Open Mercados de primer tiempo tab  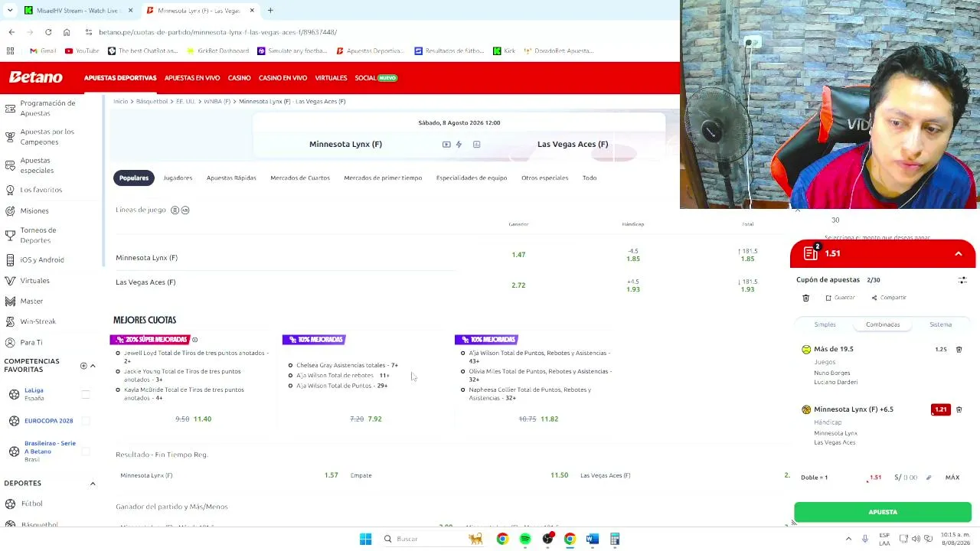(x=383, y=178)
